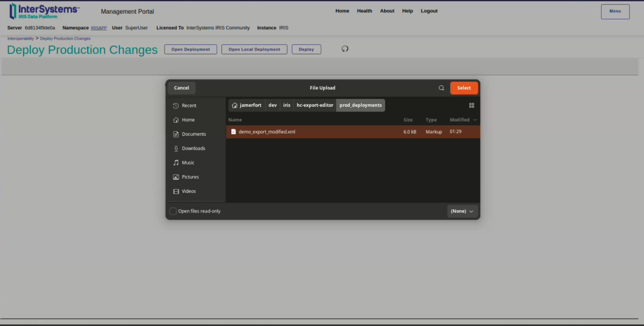Go to Documents folder in sidebar

point(194,134)
